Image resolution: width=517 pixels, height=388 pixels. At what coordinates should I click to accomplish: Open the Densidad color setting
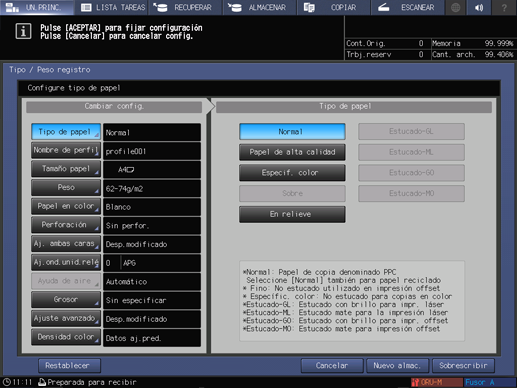pyautogui.click(x=66, y=337)
